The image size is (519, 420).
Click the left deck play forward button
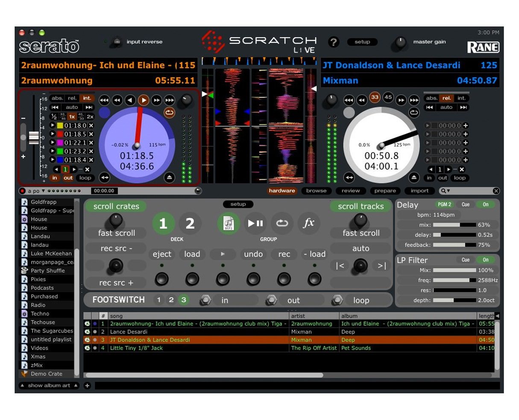(x=144, y=100)
